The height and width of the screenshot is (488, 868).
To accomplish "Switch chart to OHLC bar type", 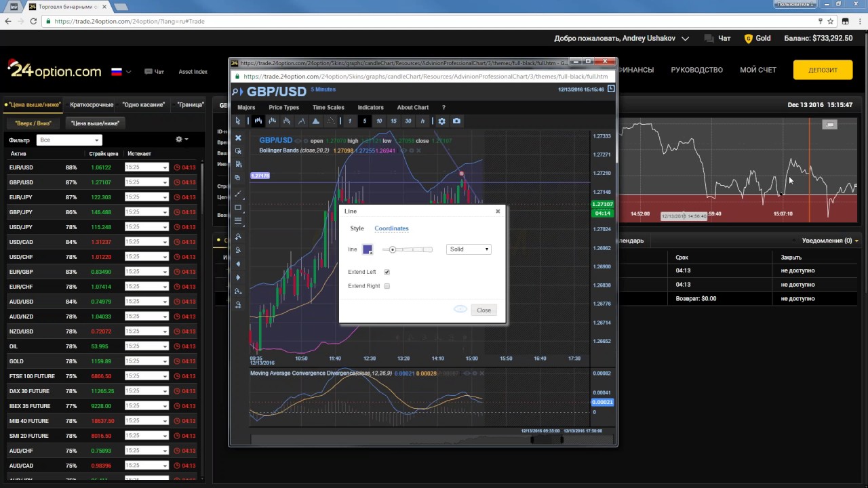I will [272, 121].
